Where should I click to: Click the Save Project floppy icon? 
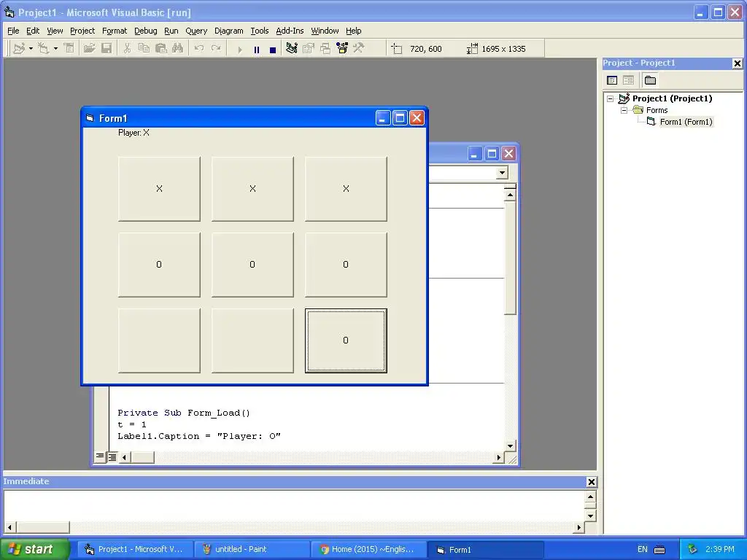click(x=107, y=49)
